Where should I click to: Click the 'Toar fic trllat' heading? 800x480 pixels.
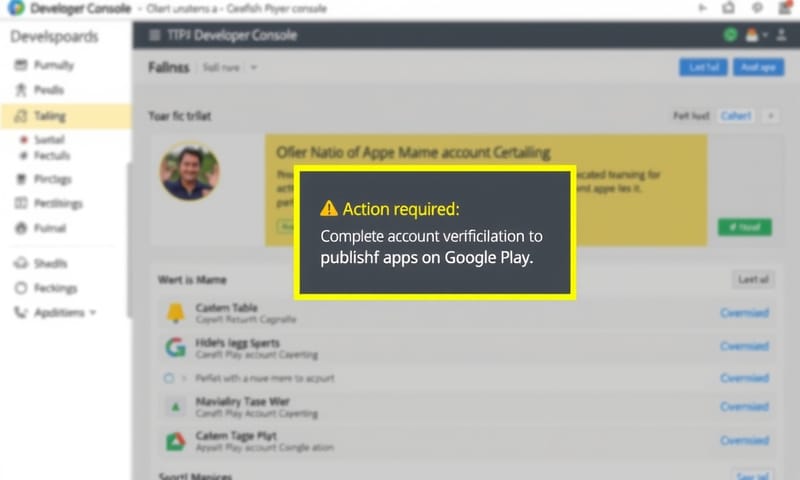[x=180, y=116]
